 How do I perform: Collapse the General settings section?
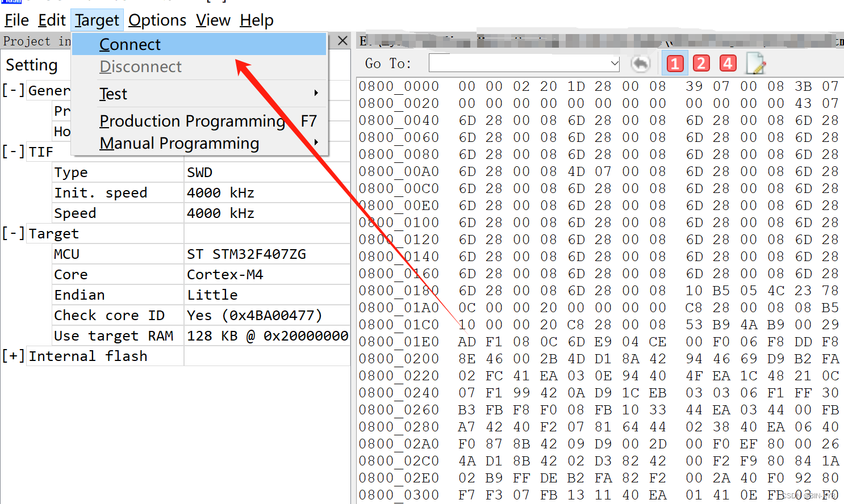point(12,90)
